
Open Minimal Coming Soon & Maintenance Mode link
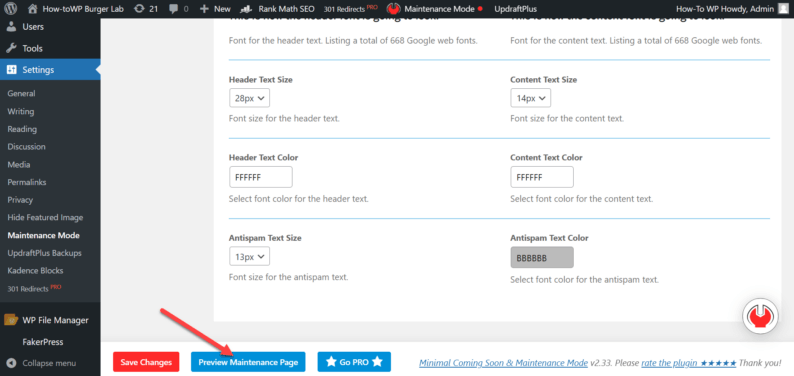pyautogui.click(x=503, y=363)
